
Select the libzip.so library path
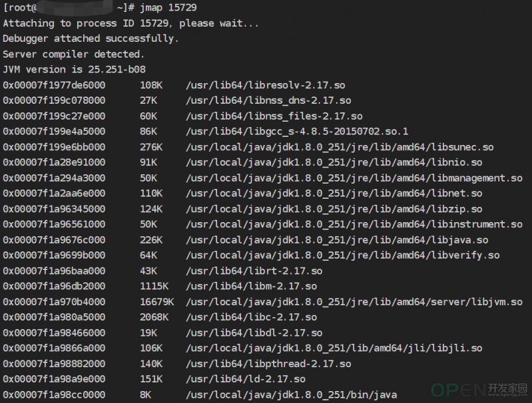pos(334,209)
